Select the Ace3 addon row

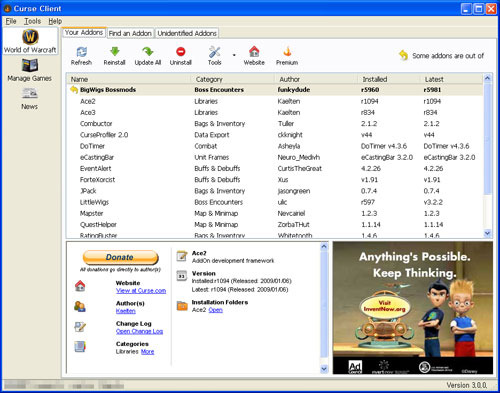275,113
